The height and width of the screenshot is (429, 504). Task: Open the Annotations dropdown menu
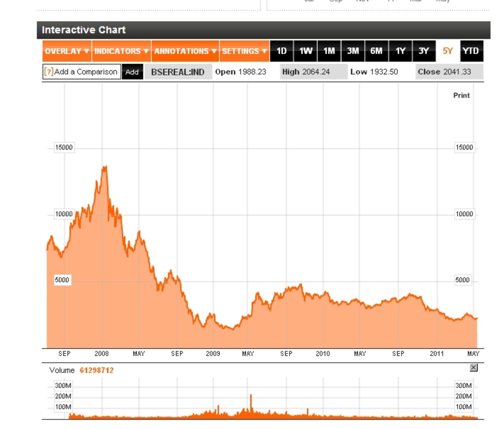tap(185, 51)
